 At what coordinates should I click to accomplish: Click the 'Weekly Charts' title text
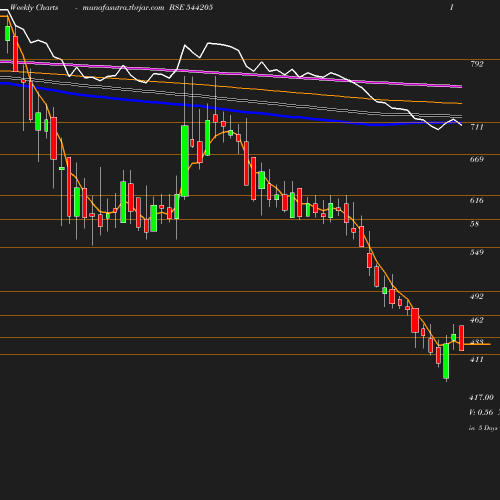click(x=34, y=8)
